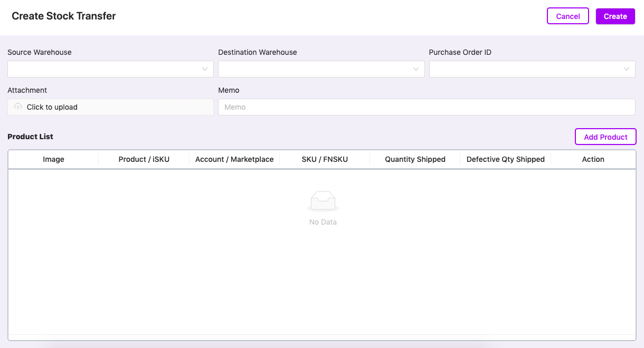Screen dimensions: 644x348
Task: Click the 'Product List' heading
Action: (31, 137)
